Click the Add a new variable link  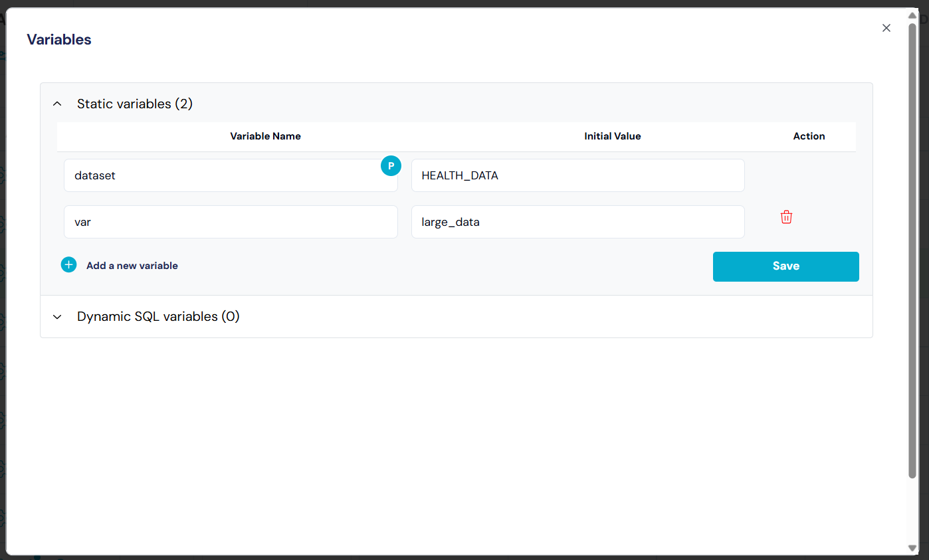pyautogui.click(x=132, y=266)
